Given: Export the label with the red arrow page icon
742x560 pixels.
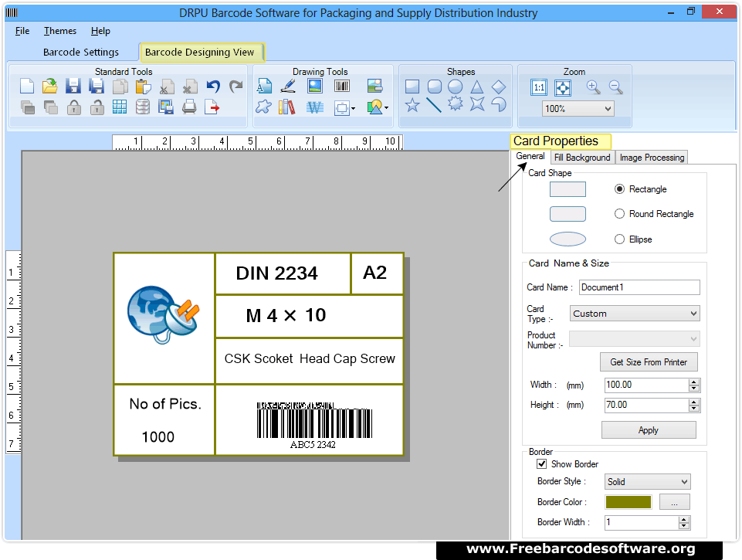Looking at the screenshot, I should (x=212, y=107).
